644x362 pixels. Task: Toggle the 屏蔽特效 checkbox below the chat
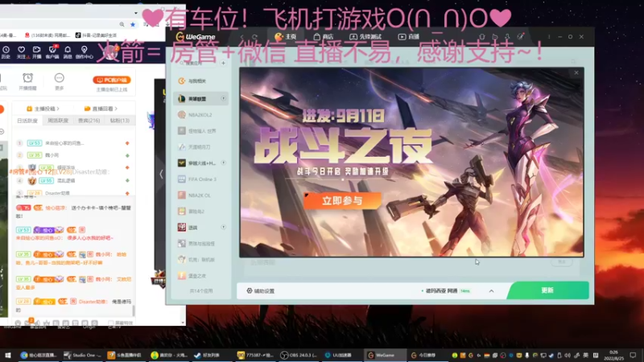(x=111, y=323)
